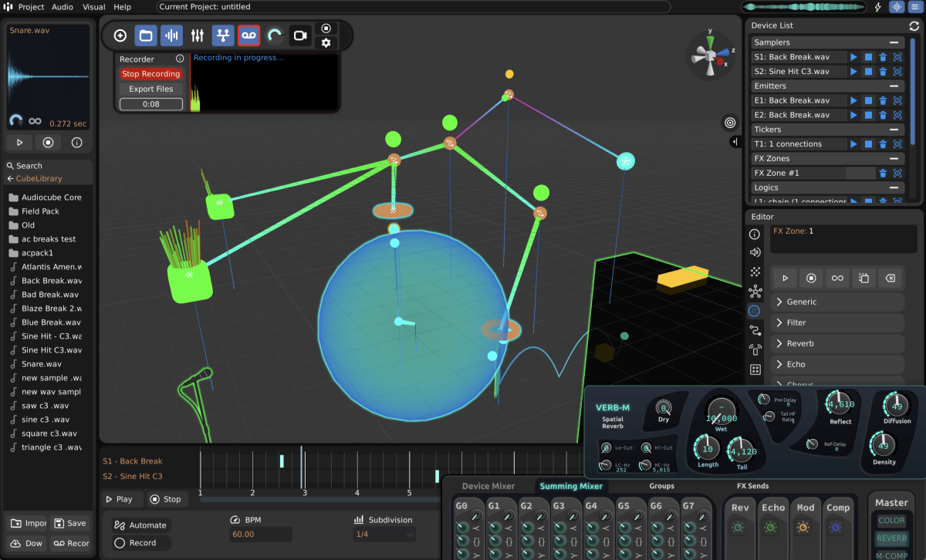This screenshot has width=926, height=560.
Task: Toggle the Mod FX send light
Action: tap(803, 528)
